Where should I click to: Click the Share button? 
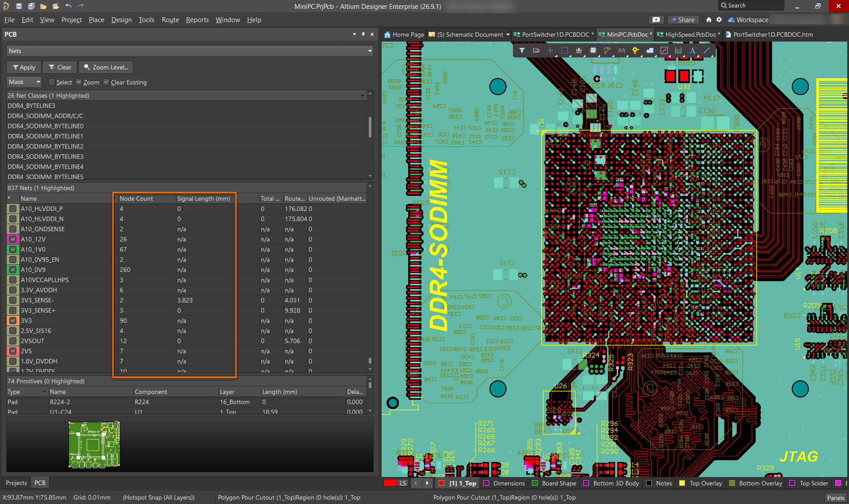pos(683,19)
